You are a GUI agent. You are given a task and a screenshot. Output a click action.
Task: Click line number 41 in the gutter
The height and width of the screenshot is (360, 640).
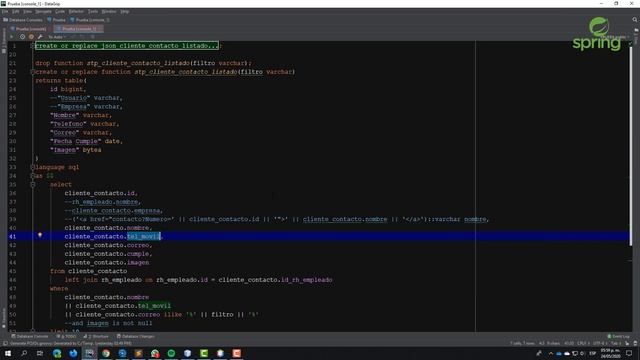coord(12,236)
